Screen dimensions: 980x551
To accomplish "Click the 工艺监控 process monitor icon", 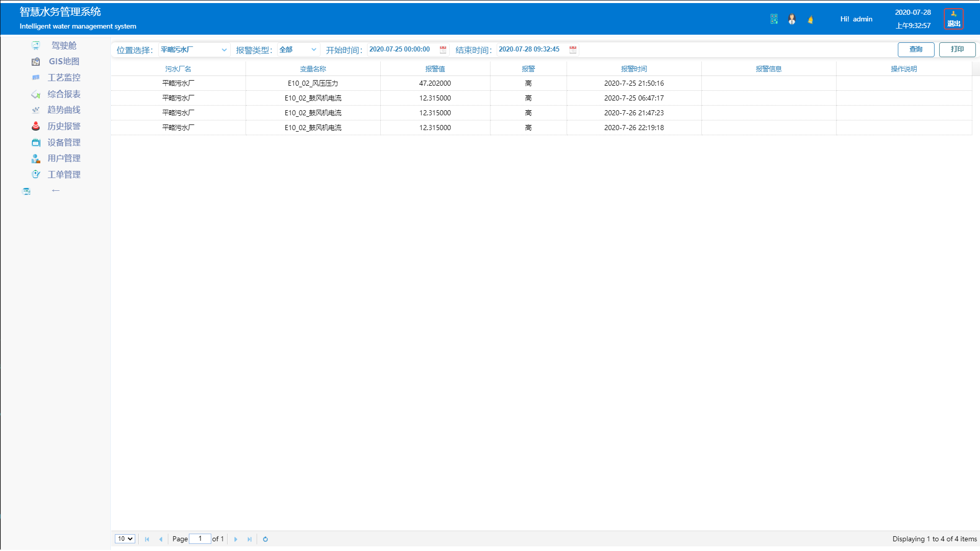I will 36,78.
